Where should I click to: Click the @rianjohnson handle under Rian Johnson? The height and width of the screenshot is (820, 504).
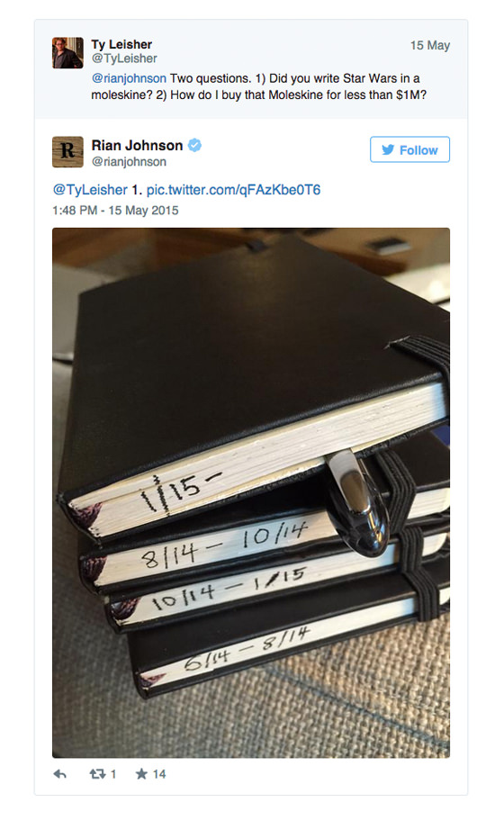click(x=129, y=162)
